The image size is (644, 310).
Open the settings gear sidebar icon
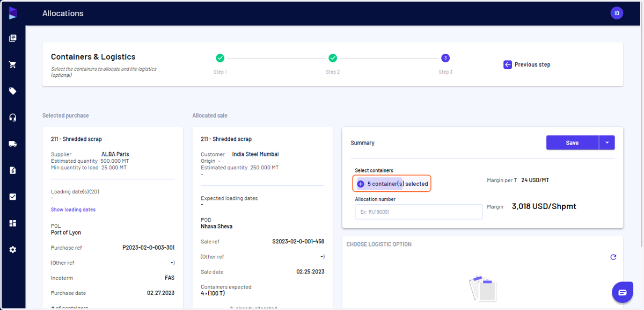point(13,250)
